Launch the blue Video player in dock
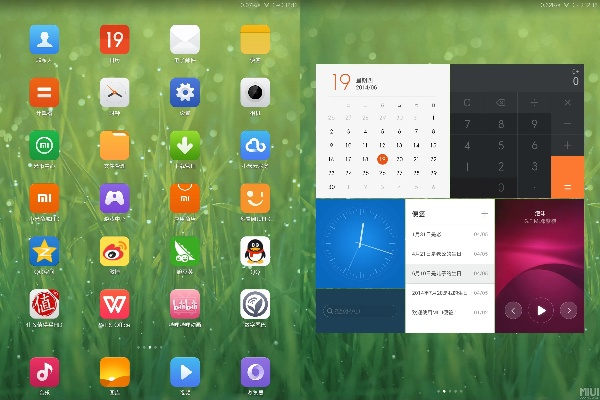Screen dimensions: 600x400 [x=184, y=371]
